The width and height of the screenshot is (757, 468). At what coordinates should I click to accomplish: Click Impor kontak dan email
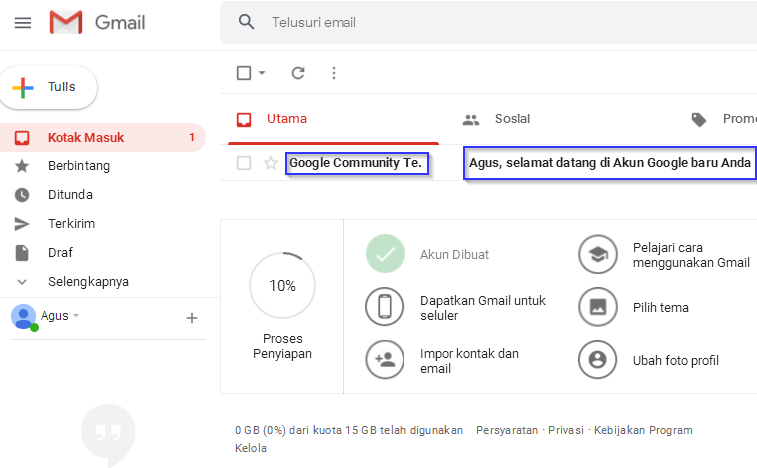pyautogui.click(x=469, y=361)
